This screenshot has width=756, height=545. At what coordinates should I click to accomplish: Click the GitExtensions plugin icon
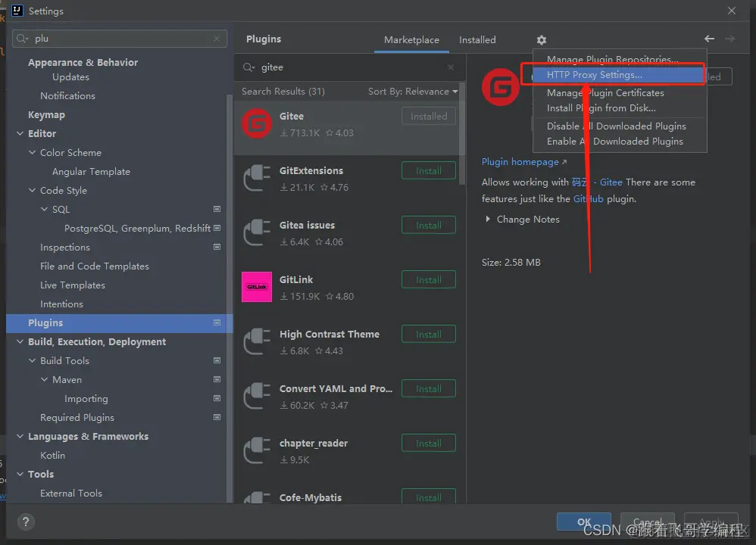tap(257, 179)
